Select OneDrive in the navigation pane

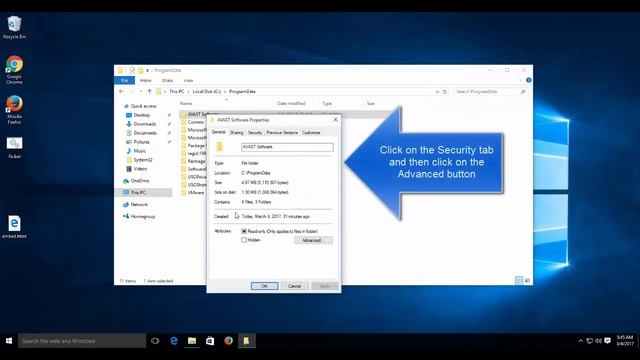click(x=136, y=180)
